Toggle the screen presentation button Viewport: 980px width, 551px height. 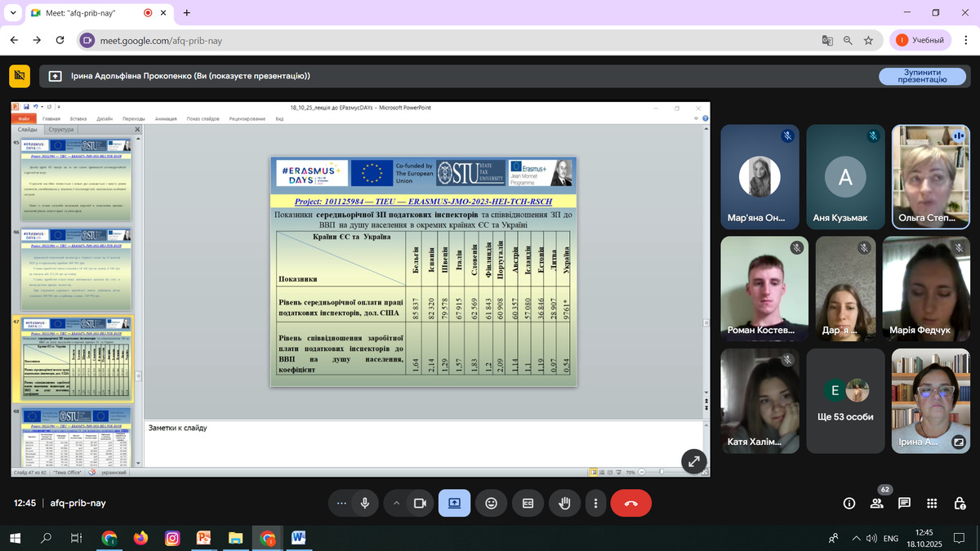454,504
